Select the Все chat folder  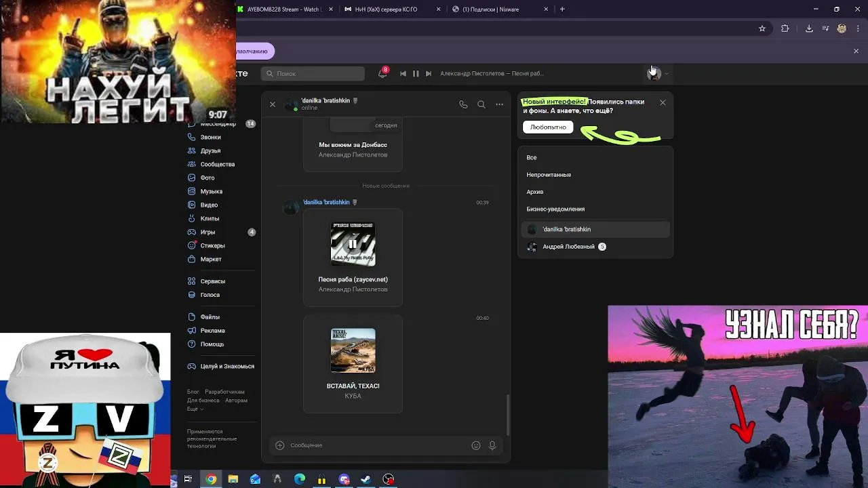532,157
